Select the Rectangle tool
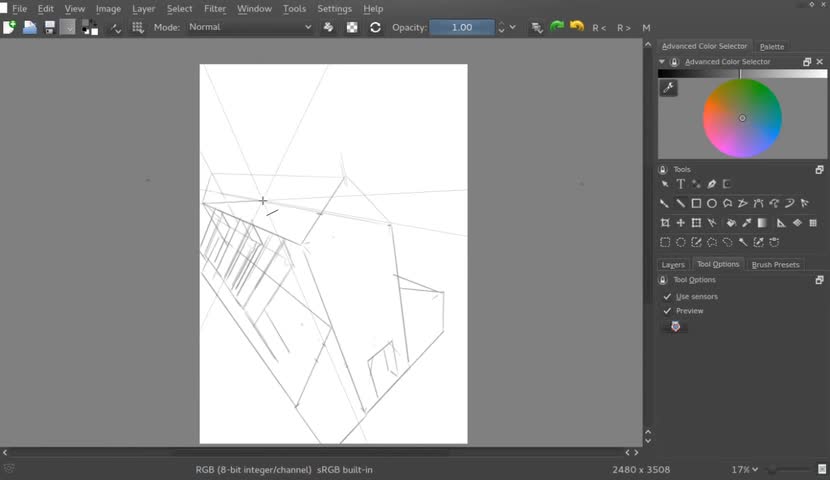 696,203
